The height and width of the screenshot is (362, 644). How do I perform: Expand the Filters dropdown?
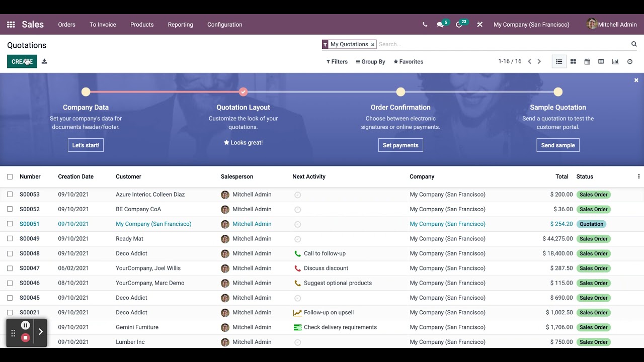coord(337,62)
